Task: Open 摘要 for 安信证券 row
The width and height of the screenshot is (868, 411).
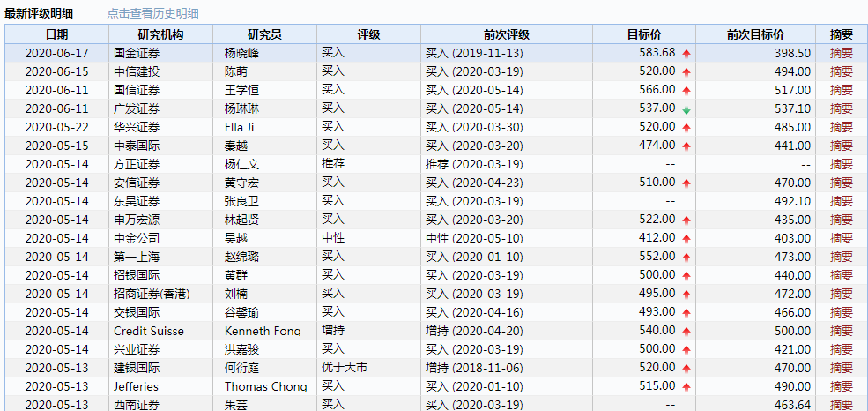Action: pyautogui.click(x=842, y=183)
